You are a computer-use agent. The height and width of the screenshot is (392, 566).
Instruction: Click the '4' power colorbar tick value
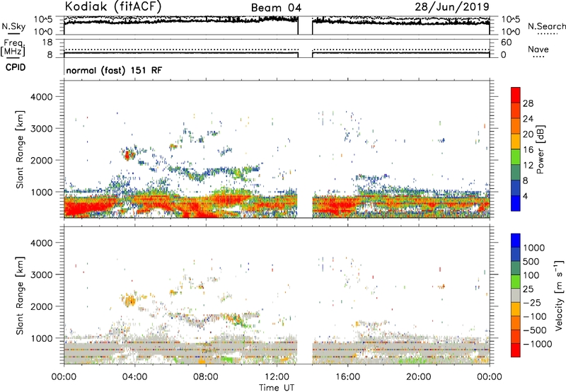[x=525, y=196]
